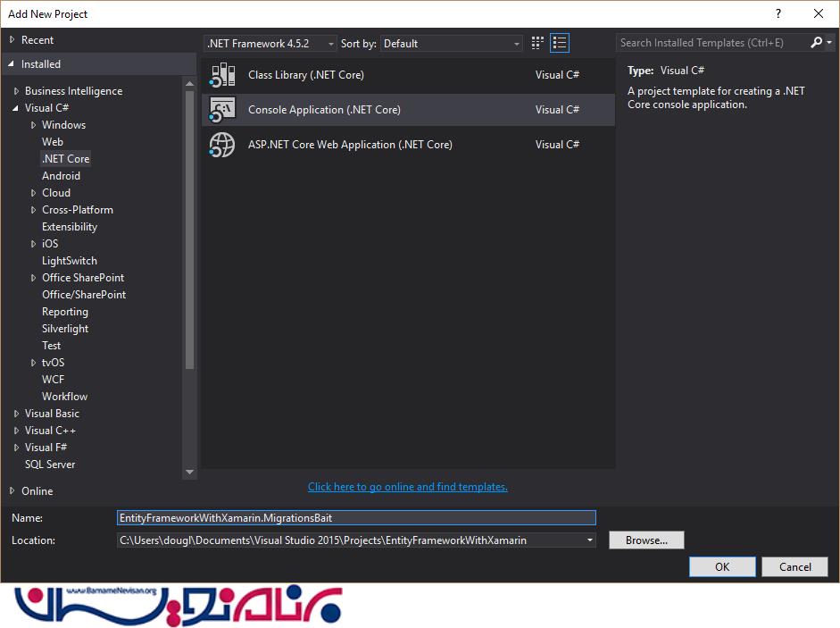Expand Business Intelligence node
This screenshot has height=628, width=840.
coord(16,91)
